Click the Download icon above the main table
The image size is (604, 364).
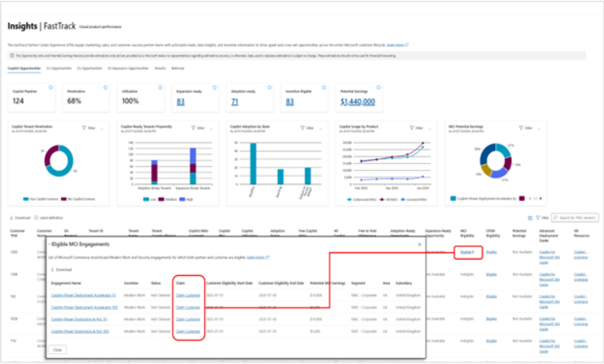pyautogui.click(x=11, y=218)
